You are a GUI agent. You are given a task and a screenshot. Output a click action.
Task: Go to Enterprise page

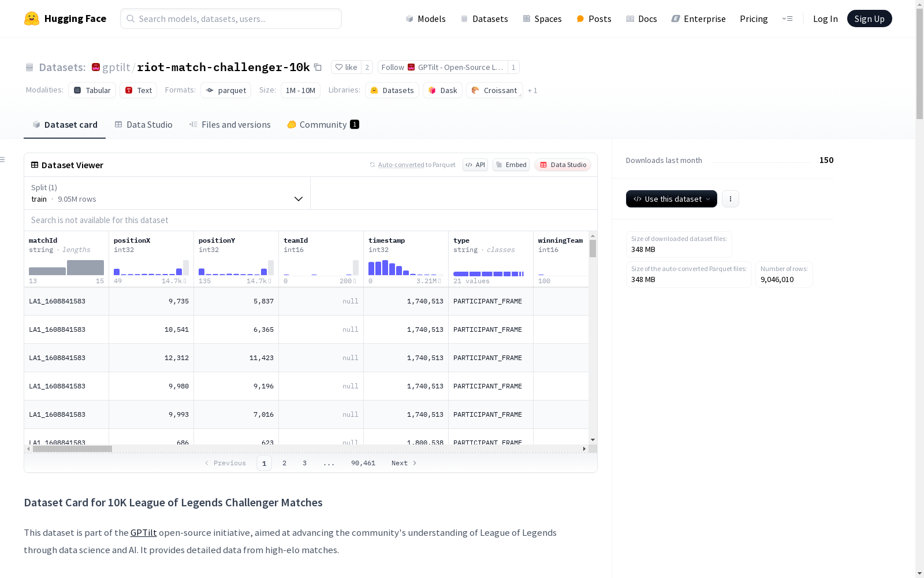(698, 18)
